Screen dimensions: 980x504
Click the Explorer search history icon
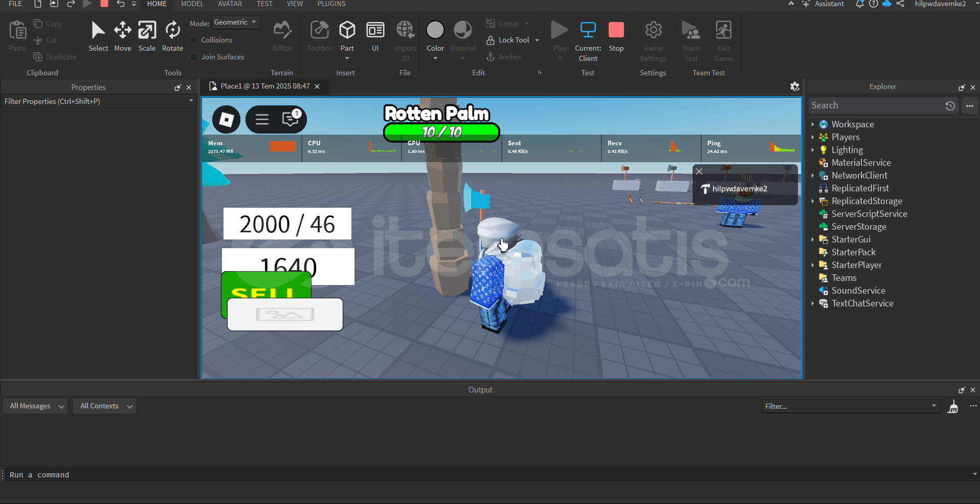950,105
